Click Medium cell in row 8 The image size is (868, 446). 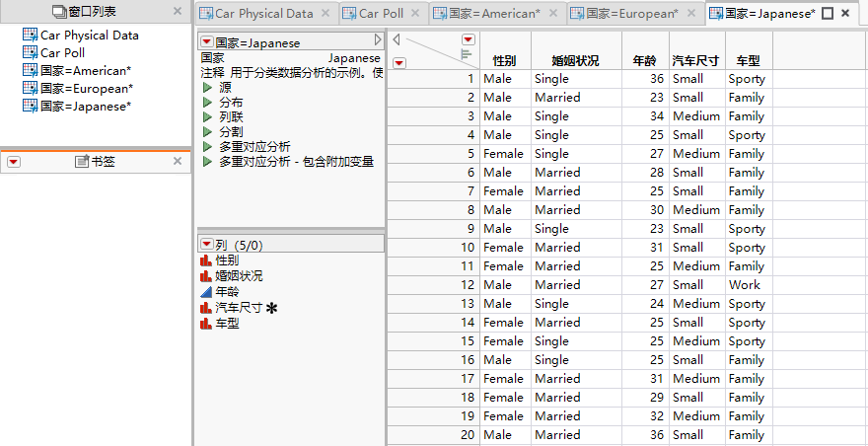[696, 210]
